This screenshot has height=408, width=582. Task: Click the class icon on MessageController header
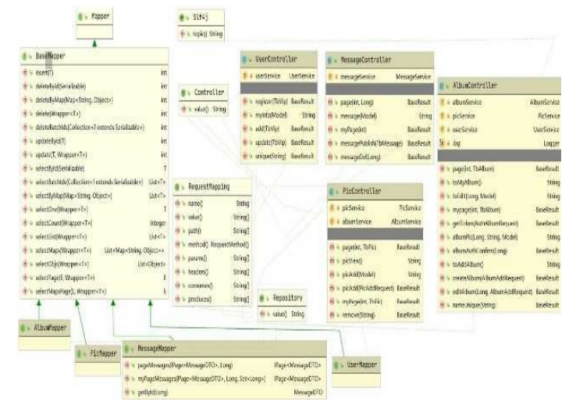(x=330, y=60)
